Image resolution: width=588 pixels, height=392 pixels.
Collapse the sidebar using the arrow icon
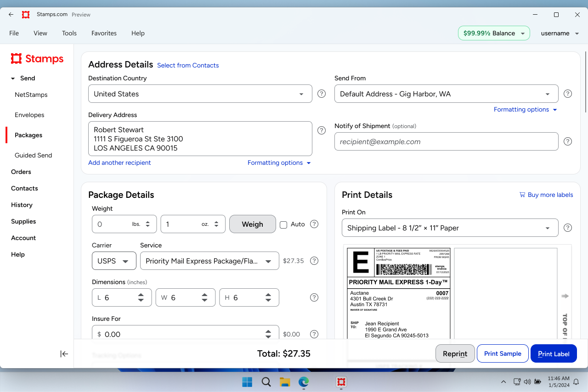coord(64,354)
